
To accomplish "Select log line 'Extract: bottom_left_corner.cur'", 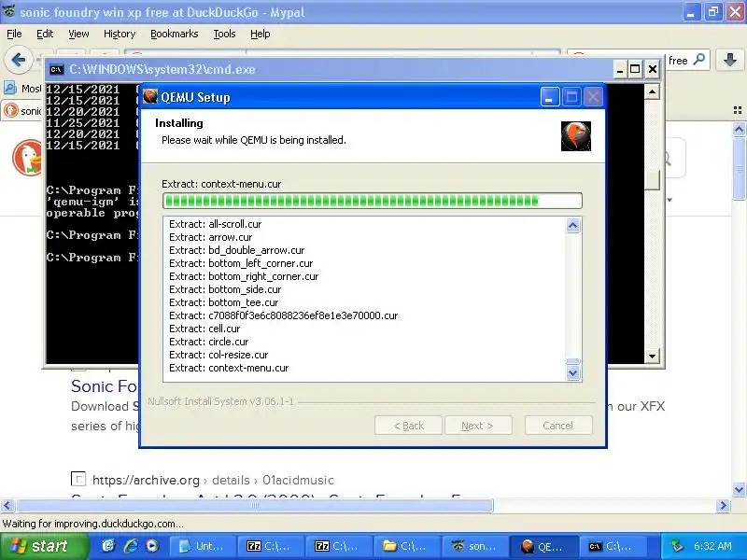I will [241, 263].
